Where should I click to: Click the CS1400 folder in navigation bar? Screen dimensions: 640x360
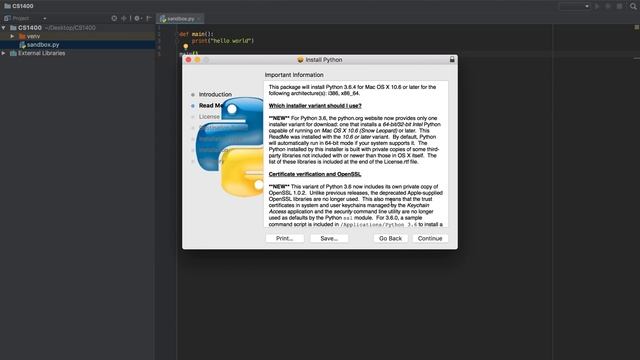click(19, 6)
